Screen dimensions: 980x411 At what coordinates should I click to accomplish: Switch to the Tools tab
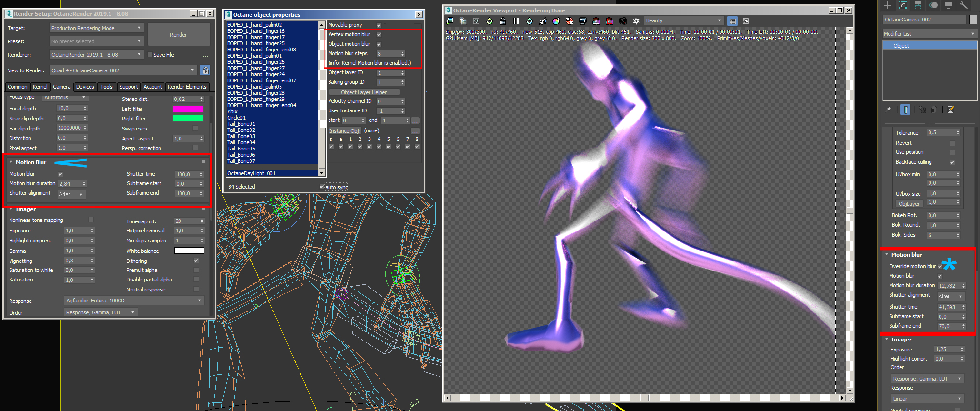tap(107, 87)
